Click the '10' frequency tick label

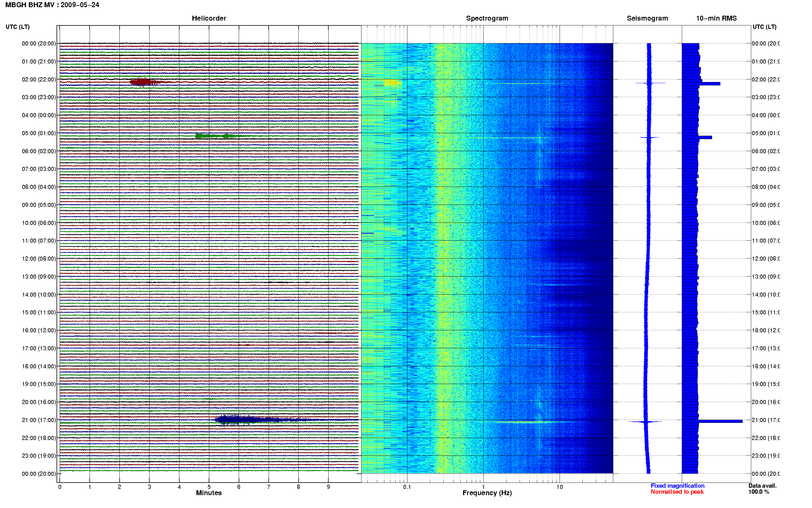click(560, 487)
